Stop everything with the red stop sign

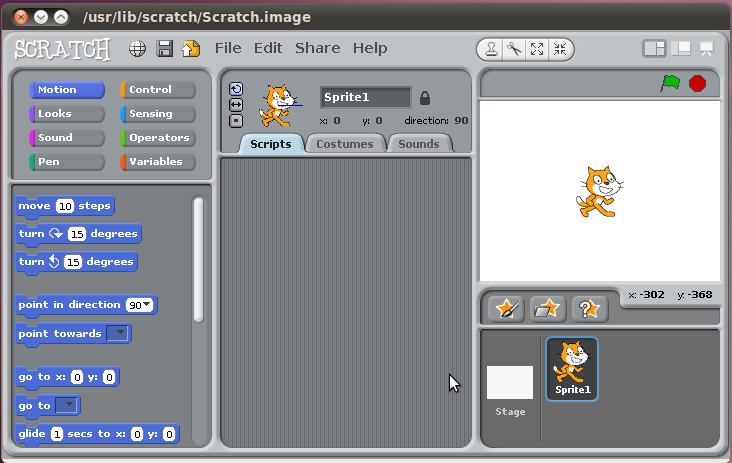coord(697,84)
